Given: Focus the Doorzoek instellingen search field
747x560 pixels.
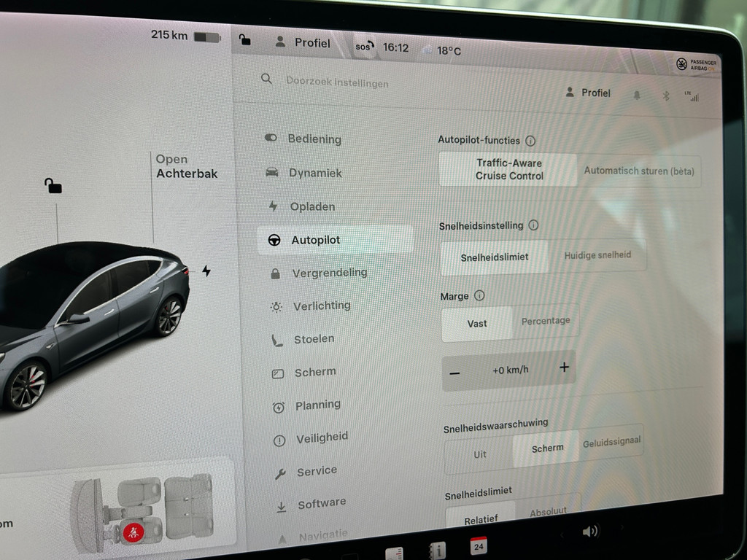Looking at the screenshot, I should [x=337, y=82].
